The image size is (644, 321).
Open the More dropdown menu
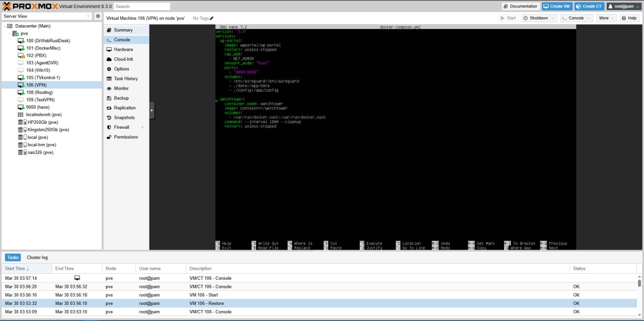coord(606,18)
